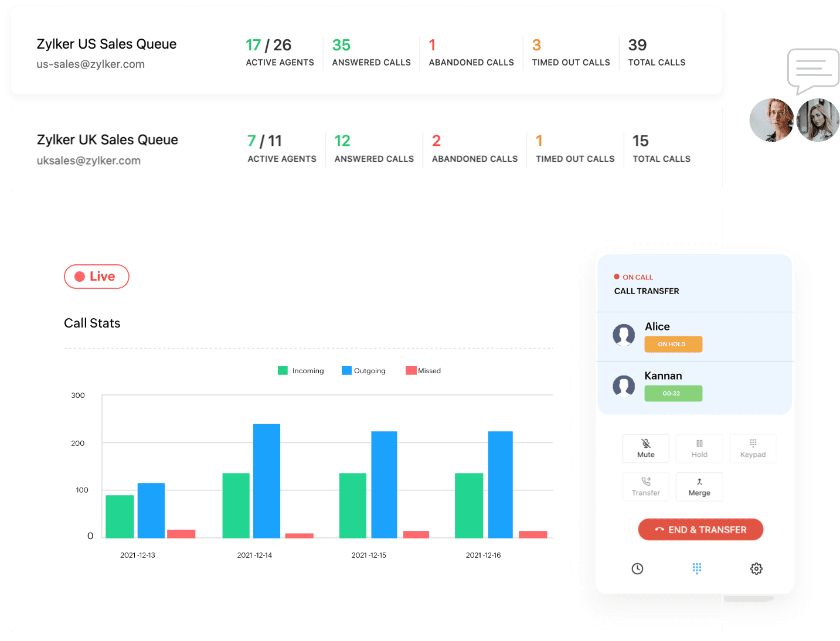
Task: Select the Transfer call option
Action: [645, 487]
